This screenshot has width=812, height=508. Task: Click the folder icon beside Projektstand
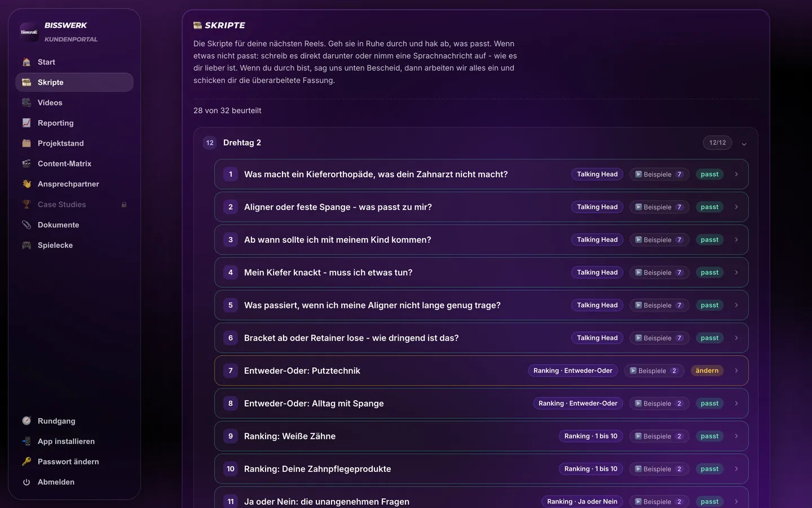coord(27,143)
